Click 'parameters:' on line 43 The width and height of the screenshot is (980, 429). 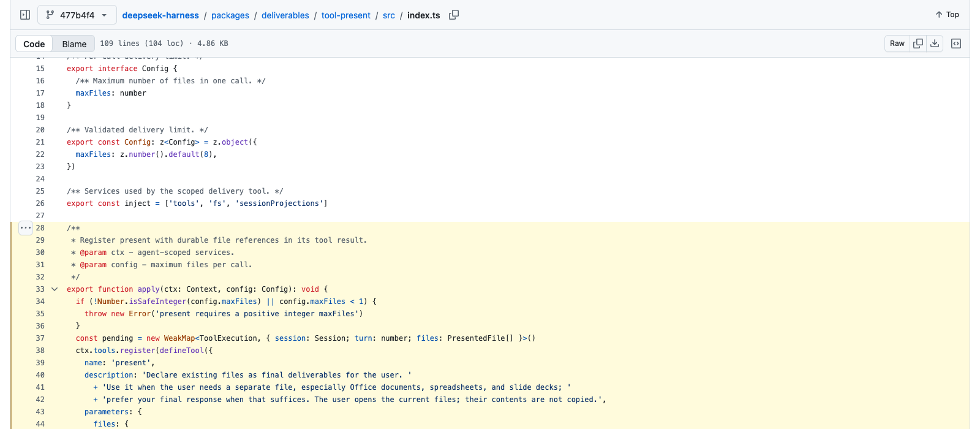point(109,412)
